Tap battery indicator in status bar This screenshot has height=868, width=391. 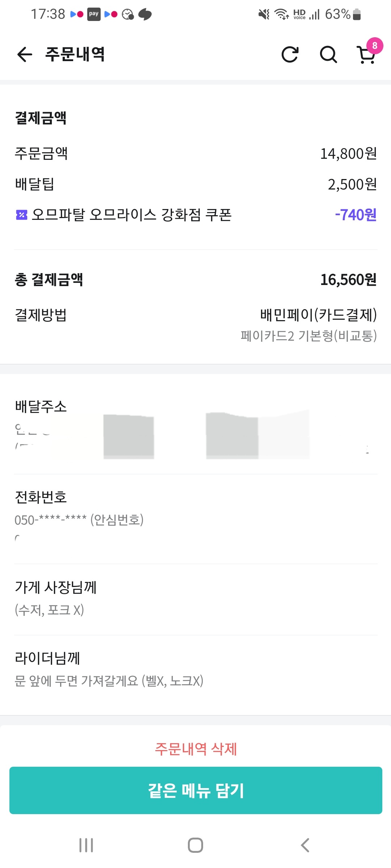coord(357,14)
